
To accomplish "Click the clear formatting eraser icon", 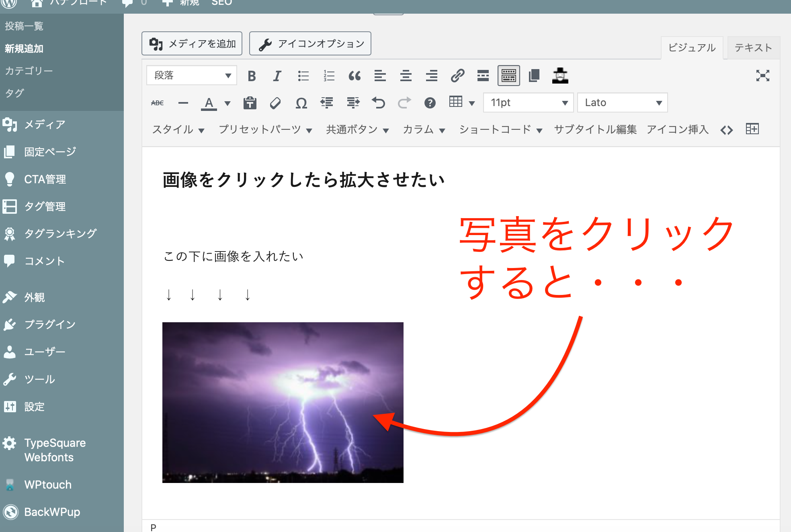I will (275, 103).
